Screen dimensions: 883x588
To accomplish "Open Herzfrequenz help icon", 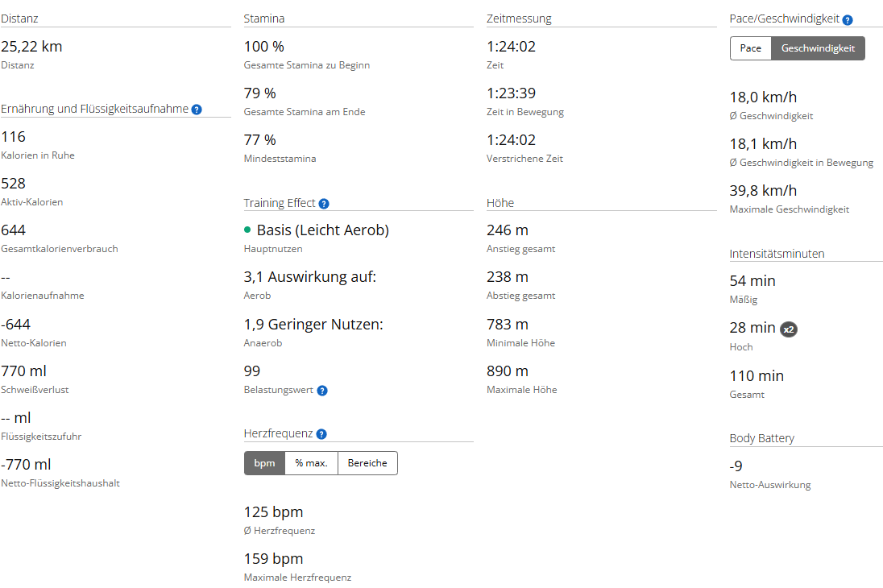I will 321,433.
